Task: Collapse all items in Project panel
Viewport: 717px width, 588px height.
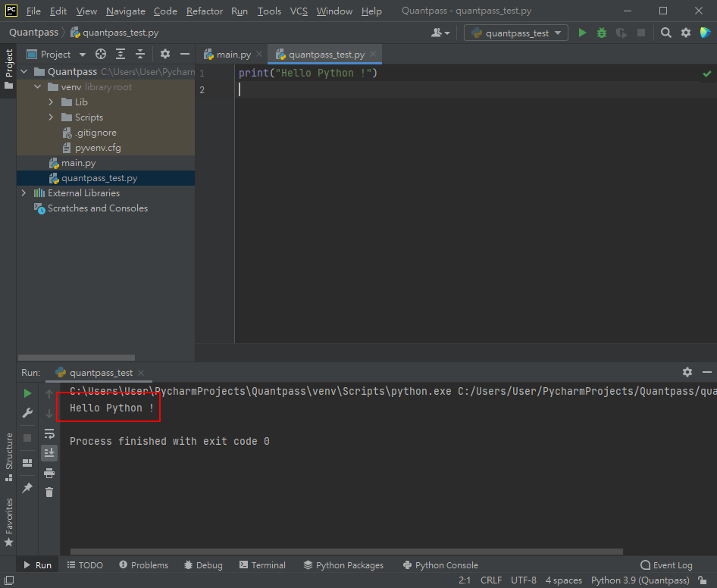Action: pos(140,55)
